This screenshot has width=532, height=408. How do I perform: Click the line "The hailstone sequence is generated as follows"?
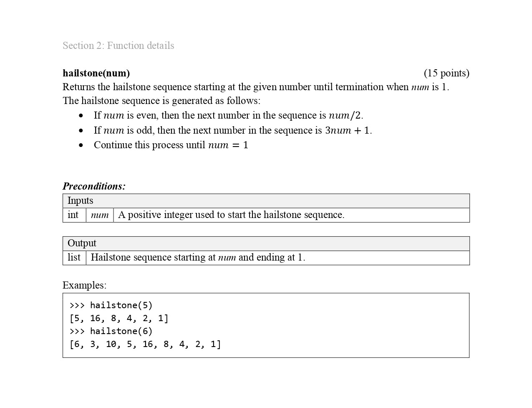161,101
